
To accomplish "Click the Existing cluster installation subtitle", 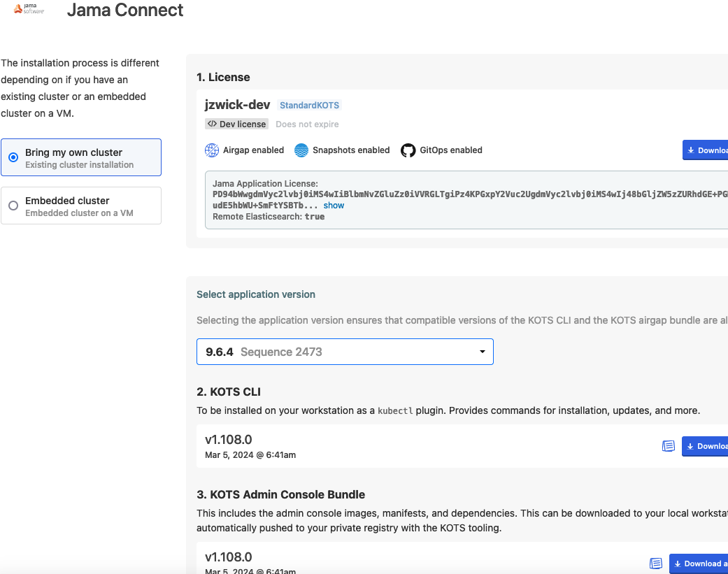I will [80, 165].
